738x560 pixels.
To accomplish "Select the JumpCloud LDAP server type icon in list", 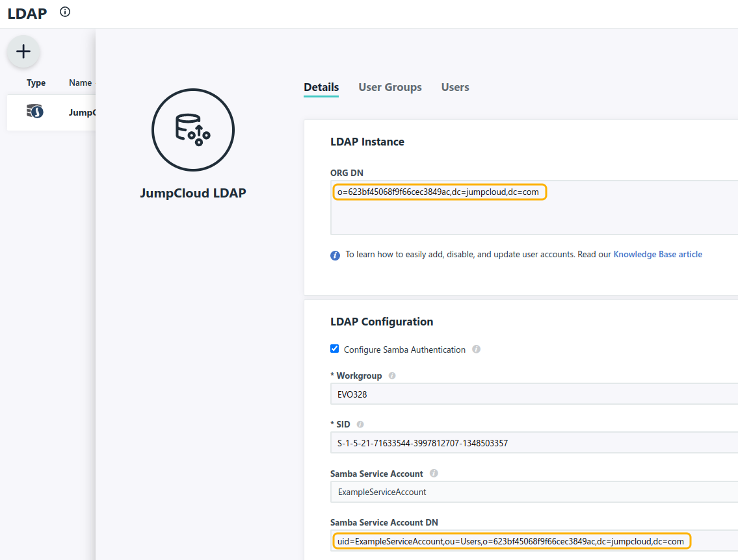I will (35, 112).
